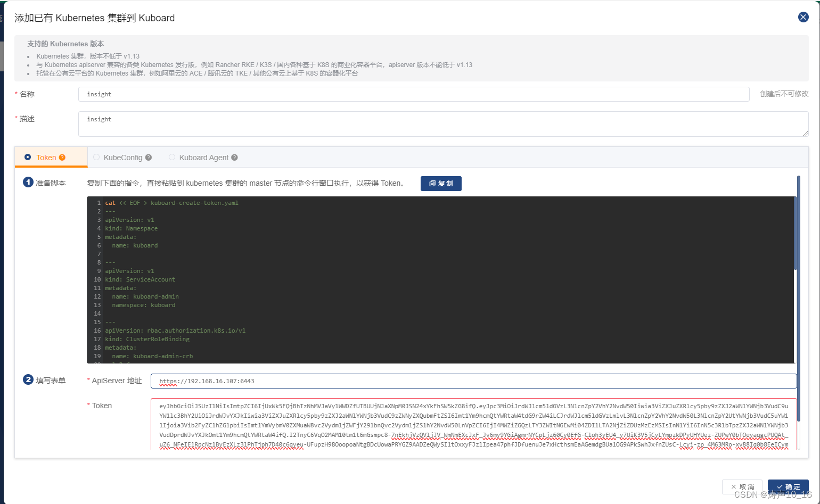Close the add cluster dialog
The width and height of the screenshot is (820, 504).
[x=803, y=17]
